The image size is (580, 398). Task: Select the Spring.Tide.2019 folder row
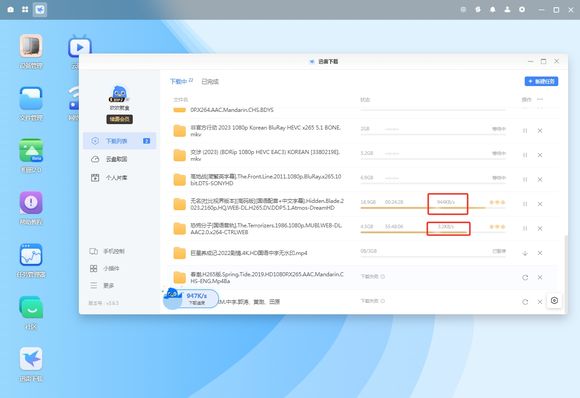[x=362, y=277]
